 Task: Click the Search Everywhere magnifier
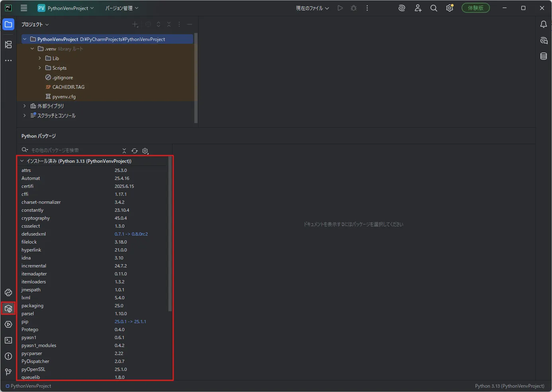[x=434, y=8]
